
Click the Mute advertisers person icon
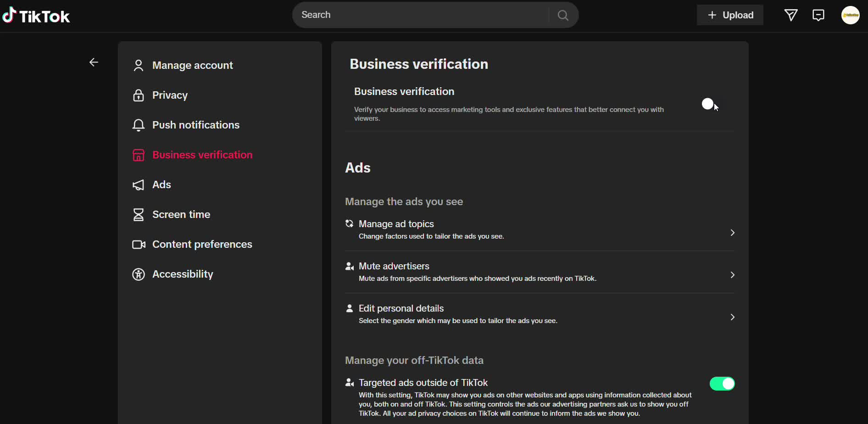pos(350,266)
